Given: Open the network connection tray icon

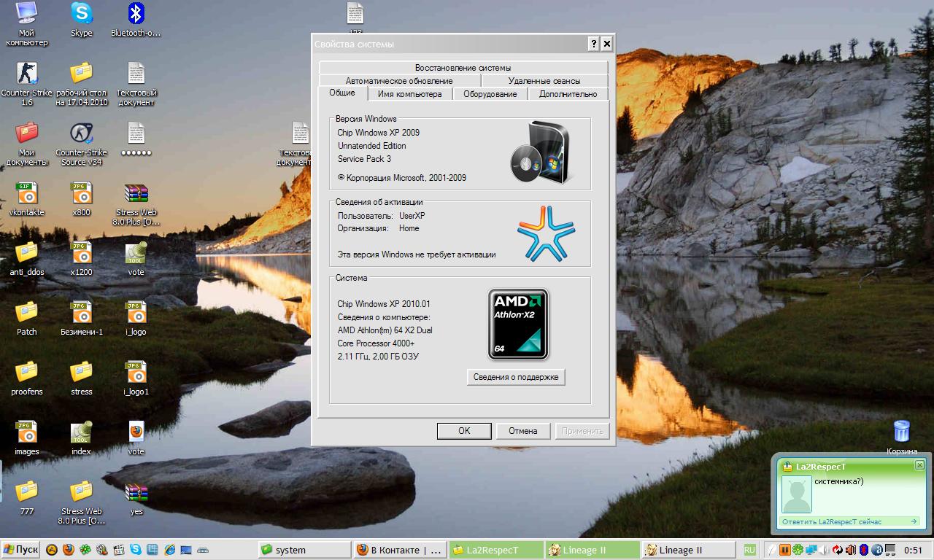Looking at the screenshot, I should tap(811, 550).
